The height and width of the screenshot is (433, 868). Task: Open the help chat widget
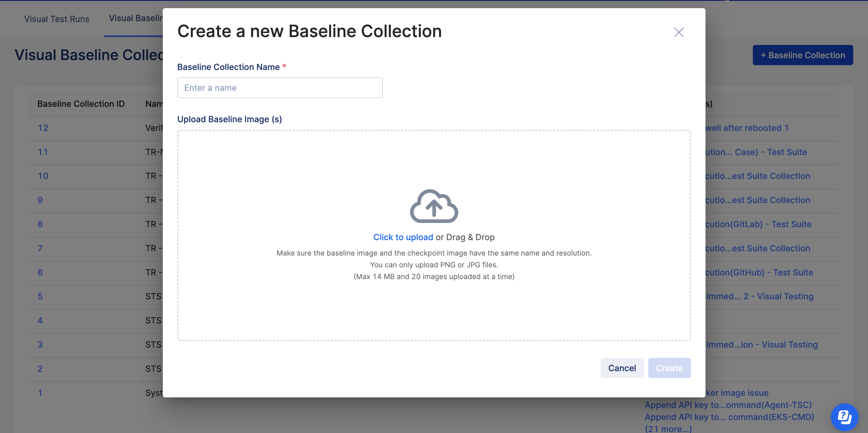(844, 417)
